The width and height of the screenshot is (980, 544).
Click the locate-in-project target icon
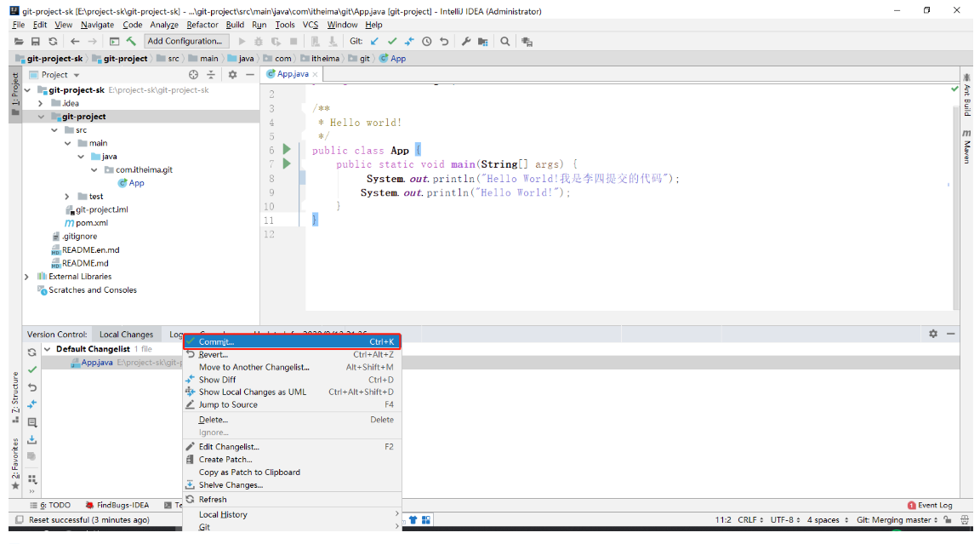coord(194,74)
